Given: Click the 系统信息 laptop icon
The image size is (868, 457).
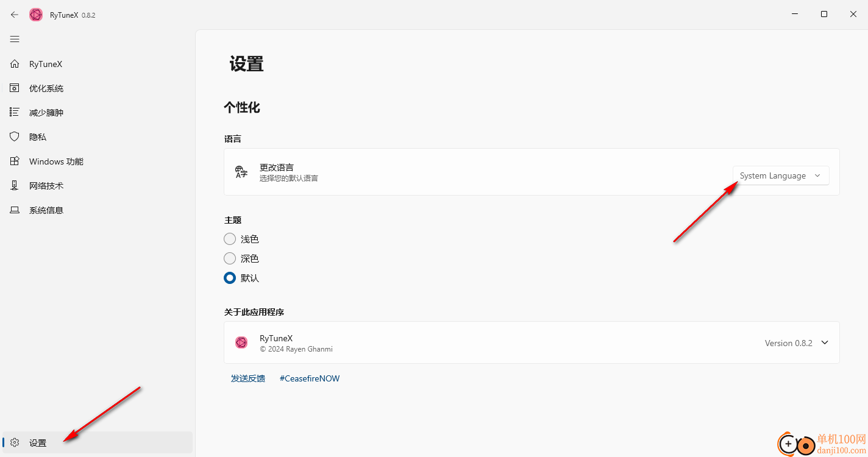Looking at the screenshot, I should 15,210.
